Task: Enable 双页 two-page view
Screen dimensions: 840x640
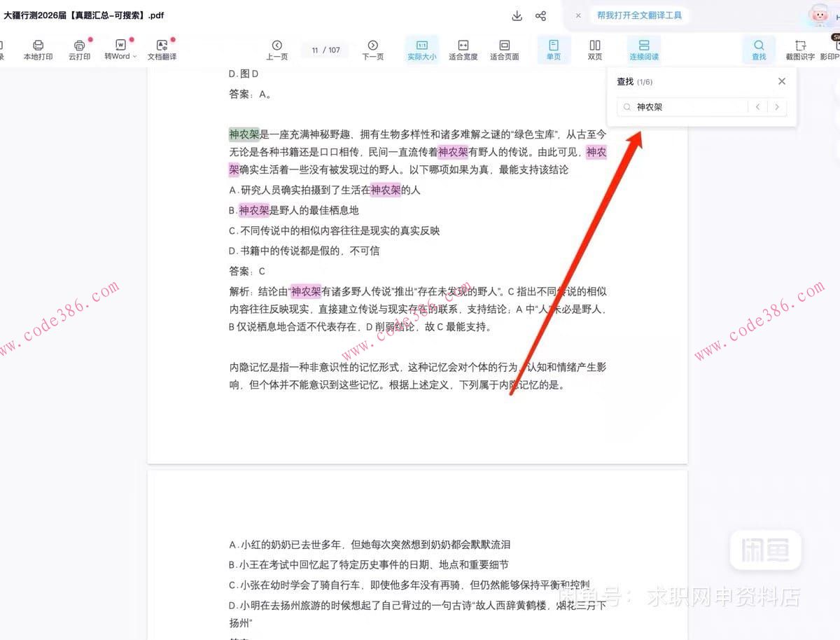Action: click(594, 49)
